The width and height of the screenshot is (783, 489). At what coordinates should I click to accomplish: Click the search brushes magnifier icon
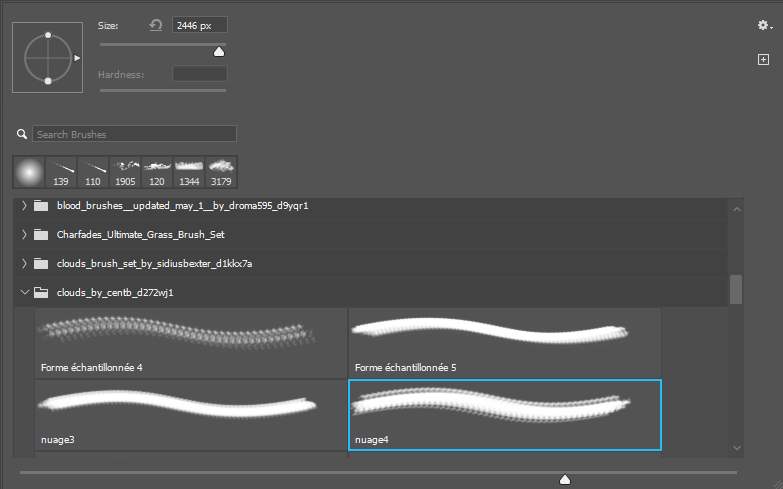pyautogui.click(x=22, y=134)
